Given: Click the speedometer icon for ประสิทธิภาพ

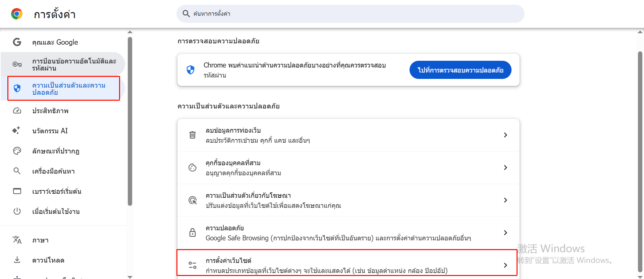Looking at the screenshot, I should click(17, 111).
